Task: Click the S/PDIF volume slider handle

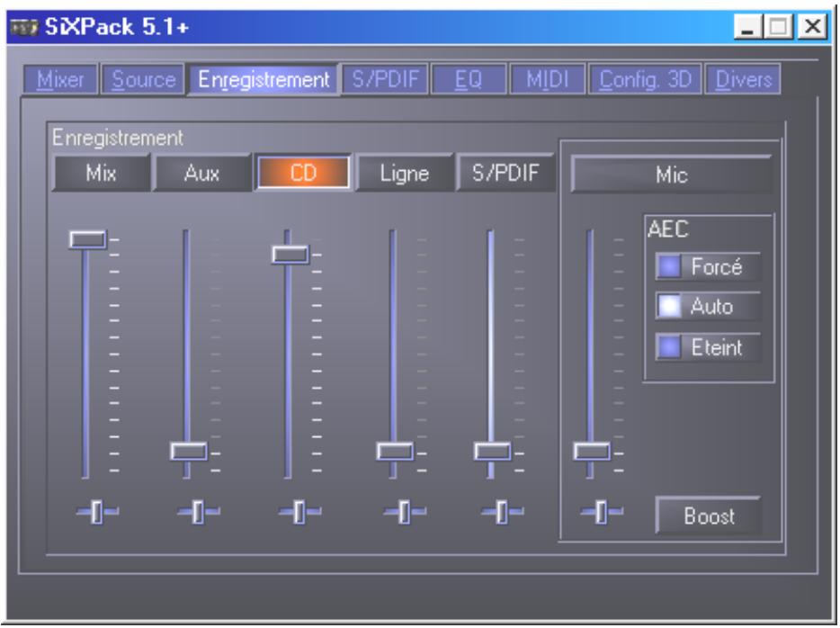Action: tap(492, 451)
